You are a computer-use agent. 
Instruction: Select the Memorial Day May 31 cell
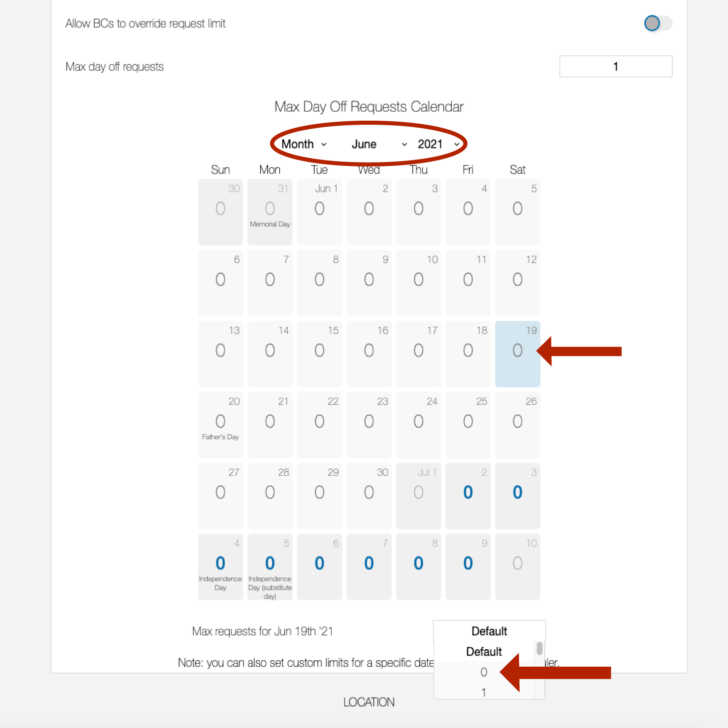(270, 212)
